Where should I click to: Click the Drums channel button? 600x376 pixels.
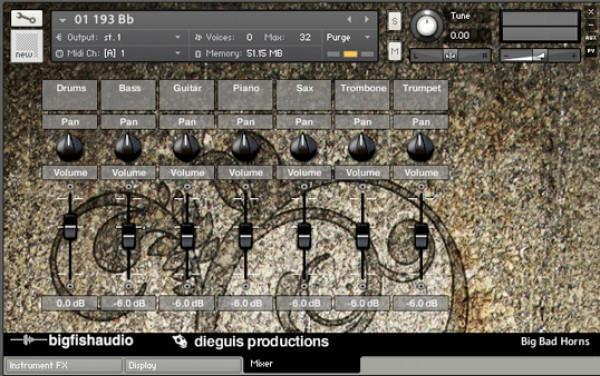point(70,95)
